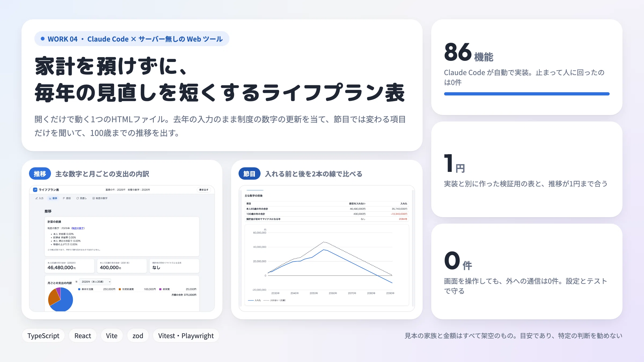644x362 pixels.
Task: Click the TypeScript tag chip
Action: (x=43, y=336)
